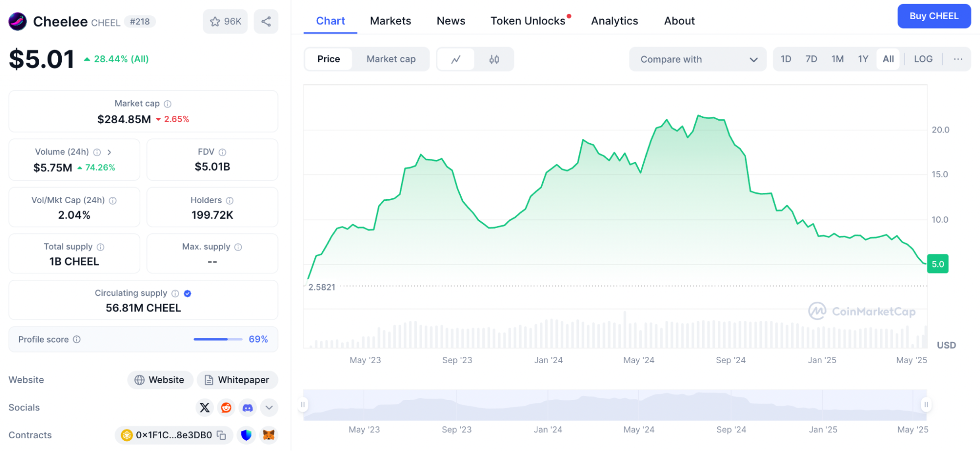Open the Analytics tab
980x451 pixels.
pyautogui.click(x=614, y=21)
